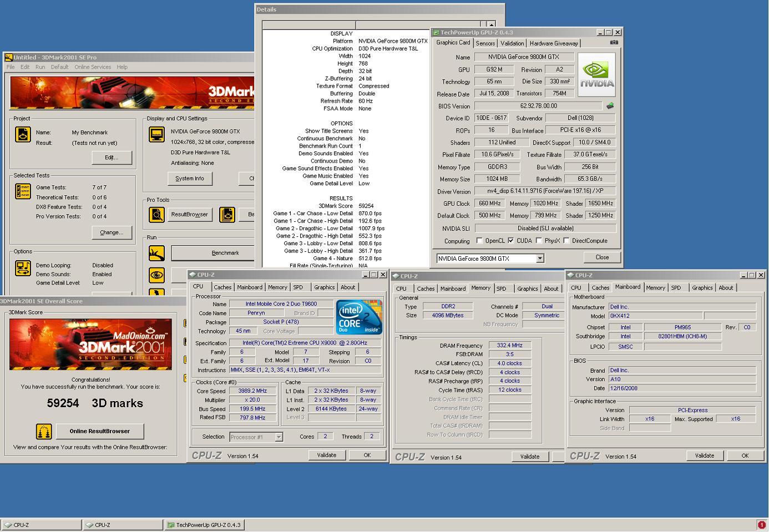Click the ResultBrowser magnifier icon

point(157,215)
